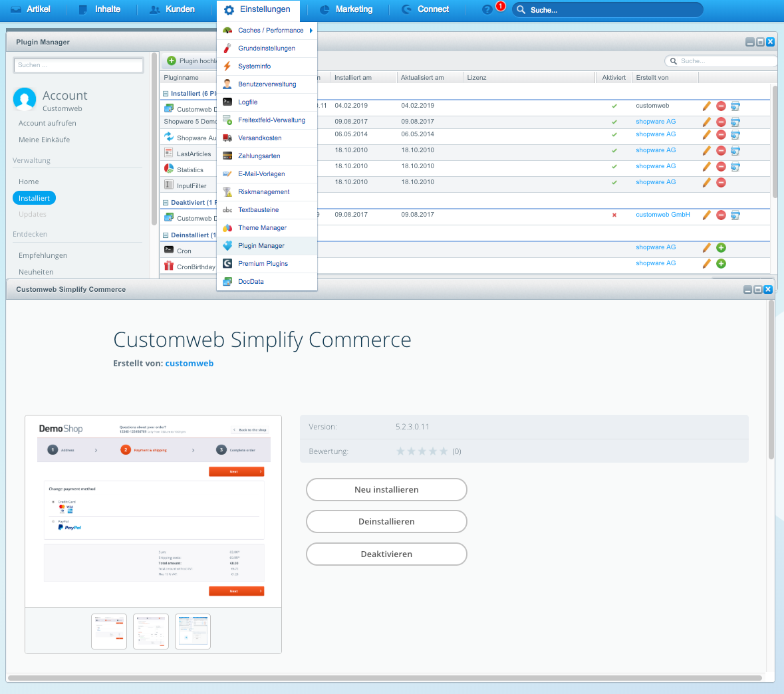Select Grundeinstellungen from Einstellungen menu

pos(267,49)
